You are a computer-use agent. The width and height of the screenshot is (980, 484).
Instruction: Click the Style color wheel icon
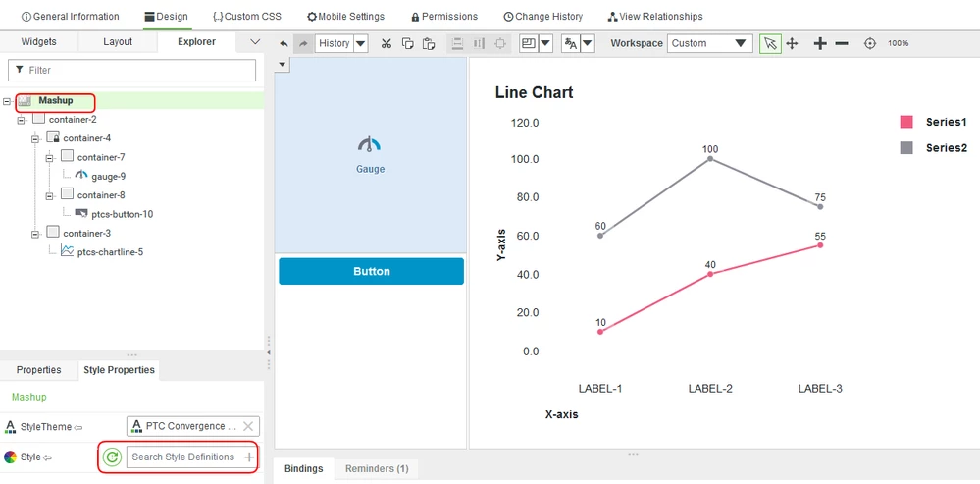(x=10, y=457)
